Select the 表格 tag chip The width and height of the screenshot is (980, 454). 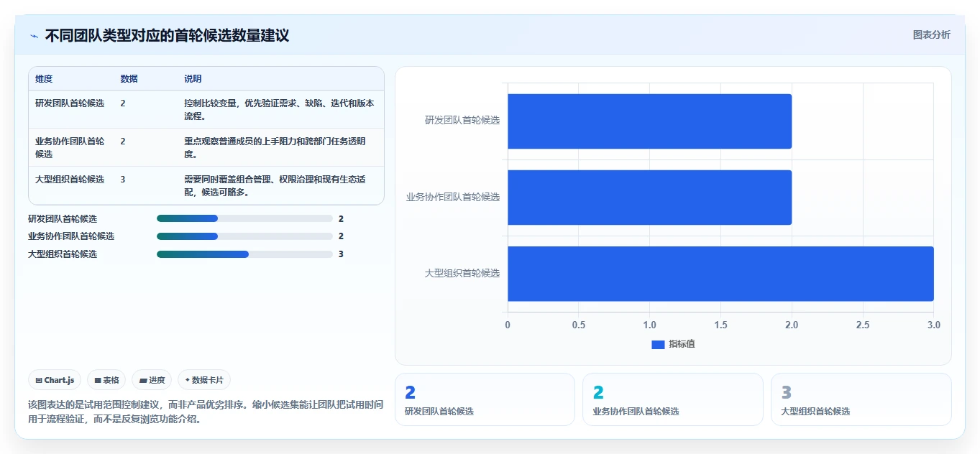point(106,380)
